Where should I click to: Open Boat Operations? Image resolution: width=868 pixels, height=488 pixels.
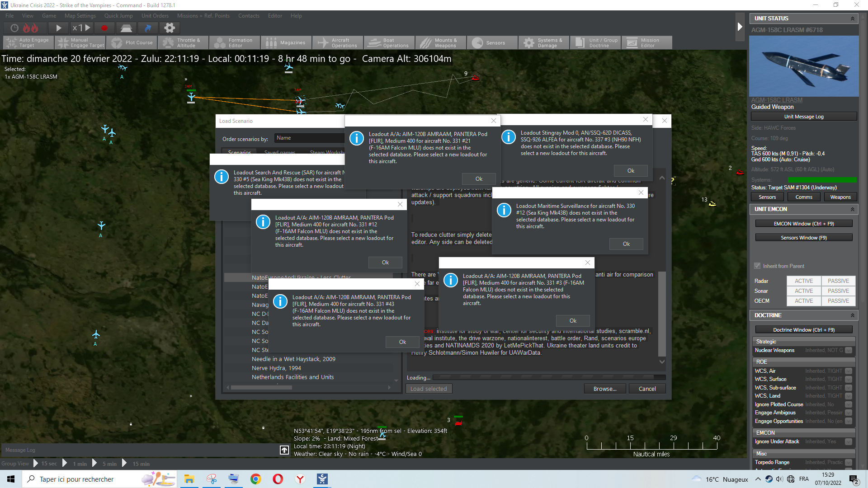pos(389,42)
